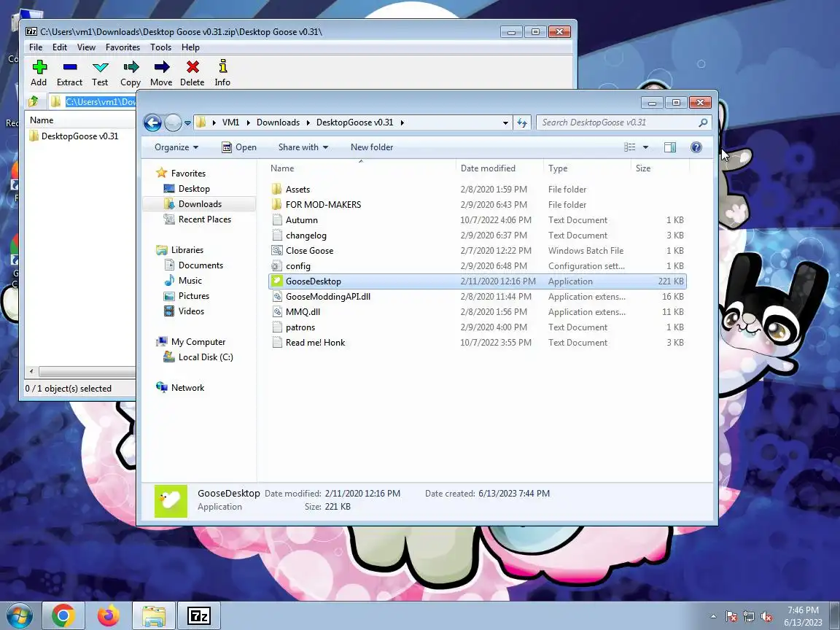
Task: Select GooseModdingAPI.dll file
Action: (477, 296)
